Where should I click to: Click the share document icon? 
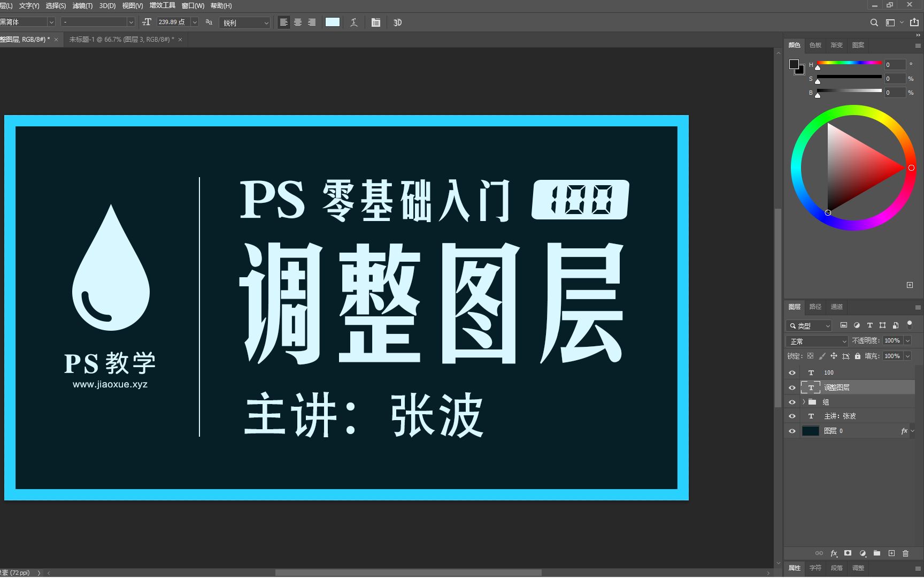[x=914, y=22]
